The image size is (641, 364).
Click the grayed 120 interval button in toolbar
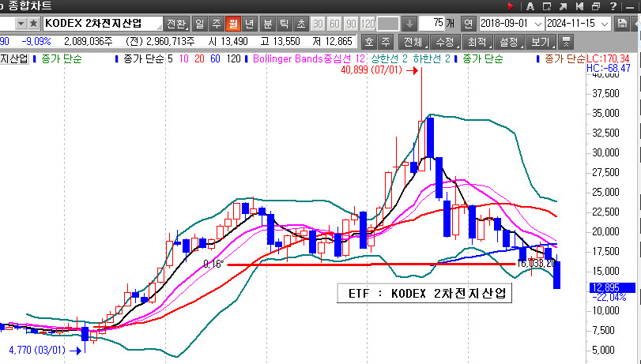(368, 23)
